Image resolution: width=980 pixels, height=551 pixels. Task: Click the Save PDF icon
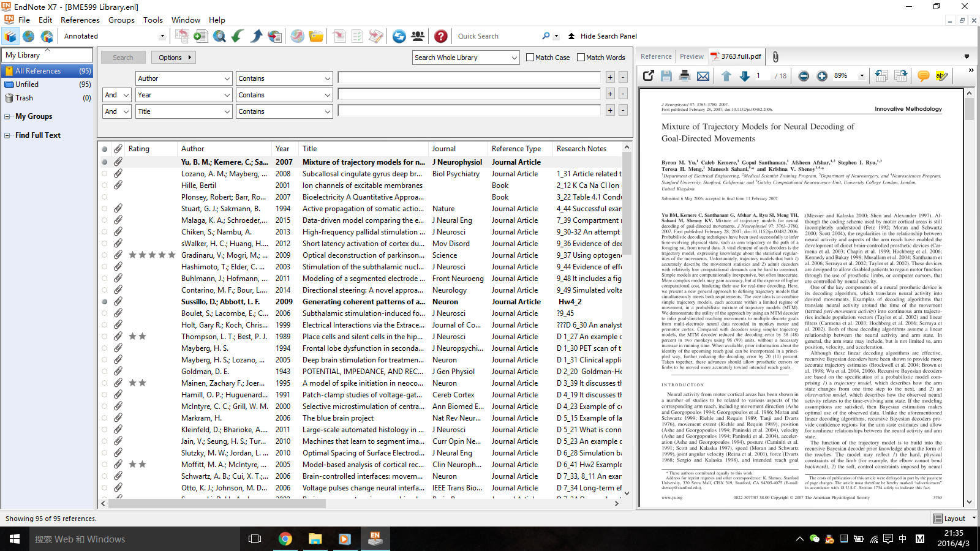click(x=666, y=76)
